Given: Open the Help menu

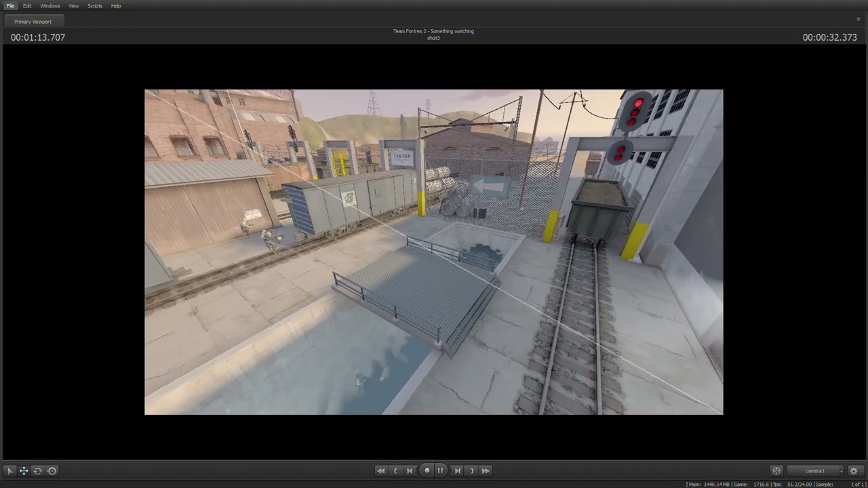Looking at the screenshot, I should pyautogui.click(x=116, y=6).
